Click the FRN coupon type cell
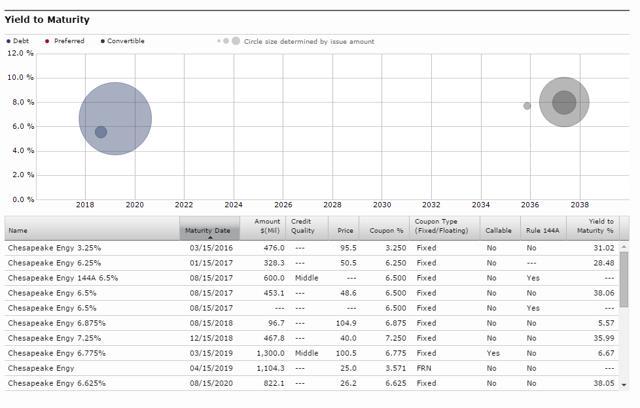 tap(424, 368)
